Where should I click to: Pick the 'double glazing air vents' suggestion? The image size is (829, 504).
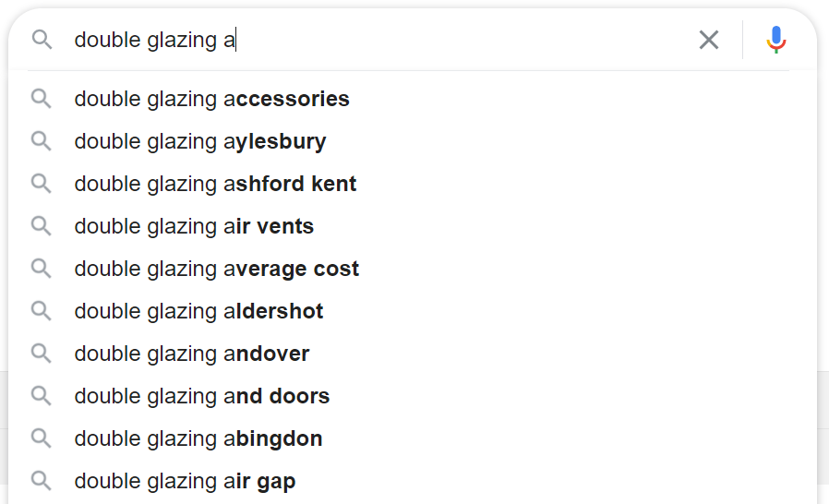(x=413, y=226)
